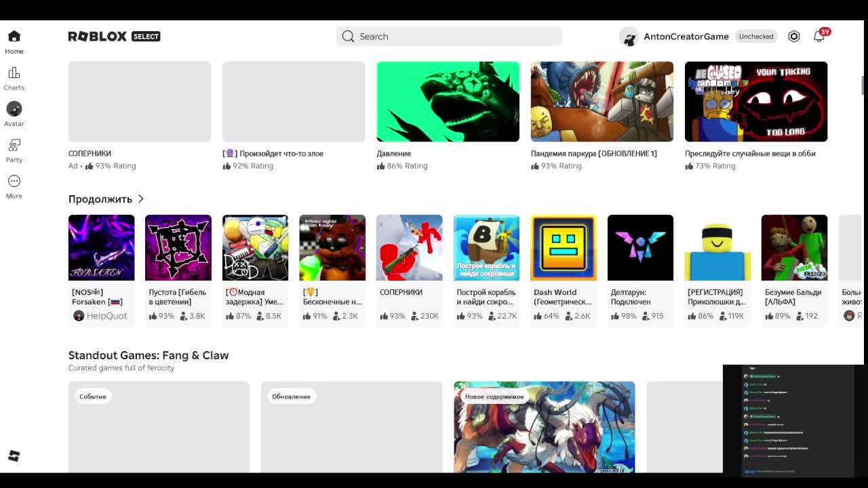Click the SELECT badge beside logo
Screen dimensions: 868x488
tap(146, 37)
